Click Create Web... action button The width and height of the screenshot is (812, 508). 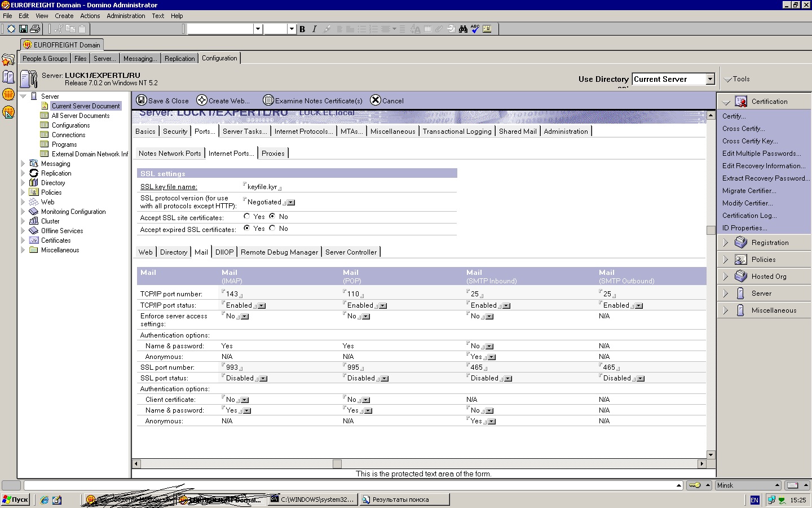(x=224, y=100)
